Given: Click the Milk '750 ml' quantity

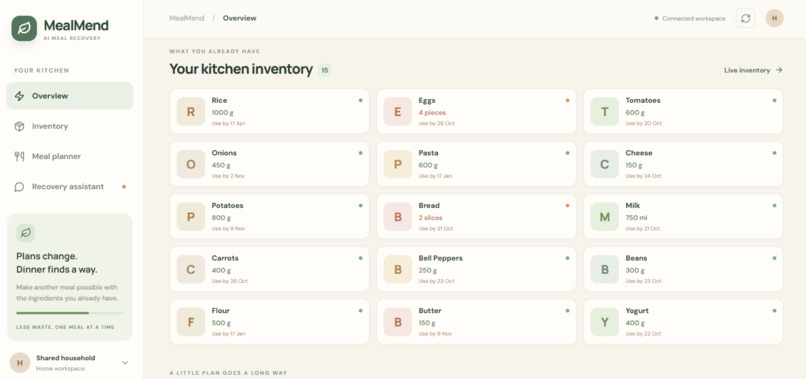Looking at the screenshot, I should pos(636,218).
